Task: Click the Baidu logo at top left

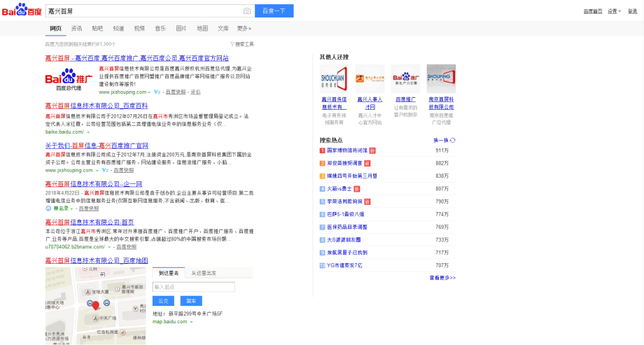Action: tap(22, 10)
